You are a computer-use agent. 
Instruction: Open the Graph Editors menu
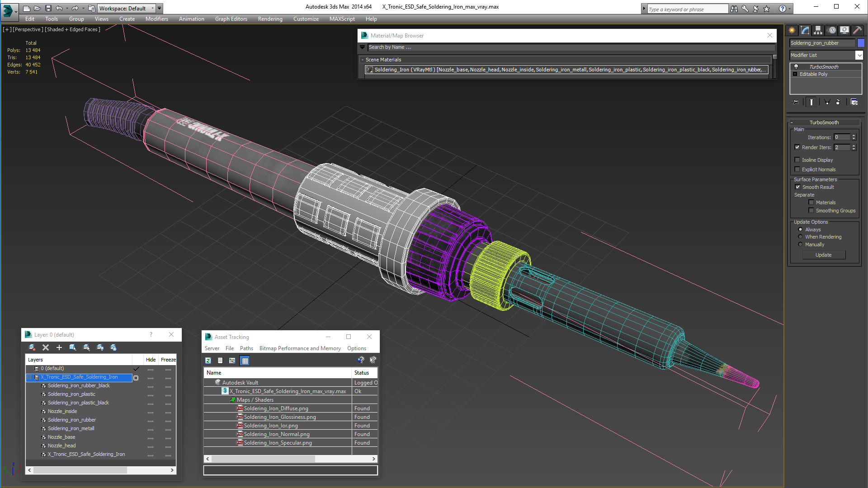(231, 19)
